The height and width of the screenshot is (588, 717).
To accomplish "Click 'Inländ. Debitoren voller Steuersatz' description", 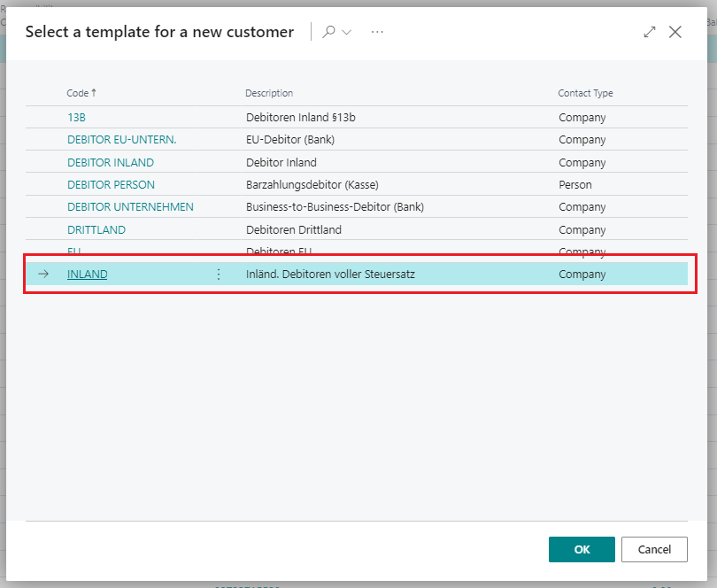I will click(330, 275).
